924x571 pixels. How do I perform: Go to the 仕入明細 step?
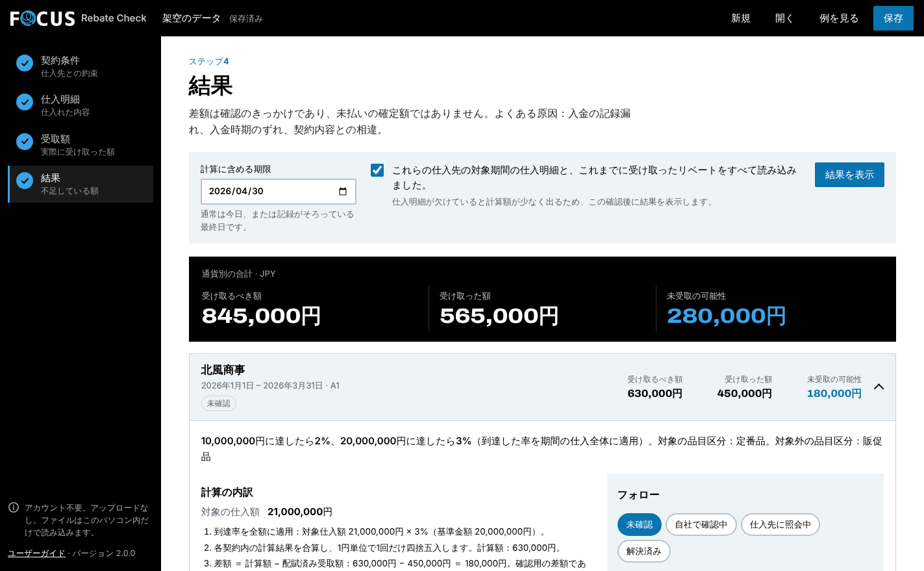81,105
